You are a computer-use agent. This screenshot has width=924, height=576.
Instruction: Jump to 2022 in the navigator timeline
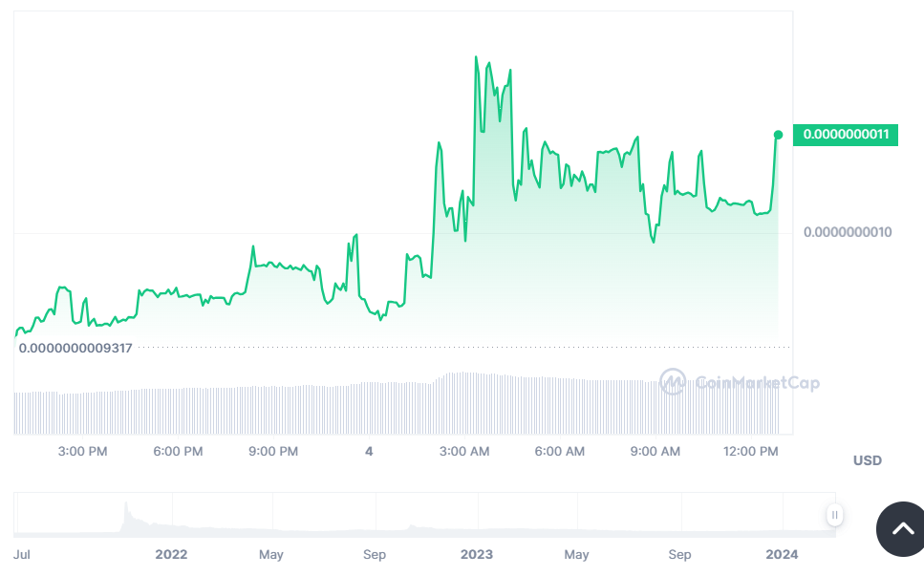pyautogui.click(x=171, y=554)
